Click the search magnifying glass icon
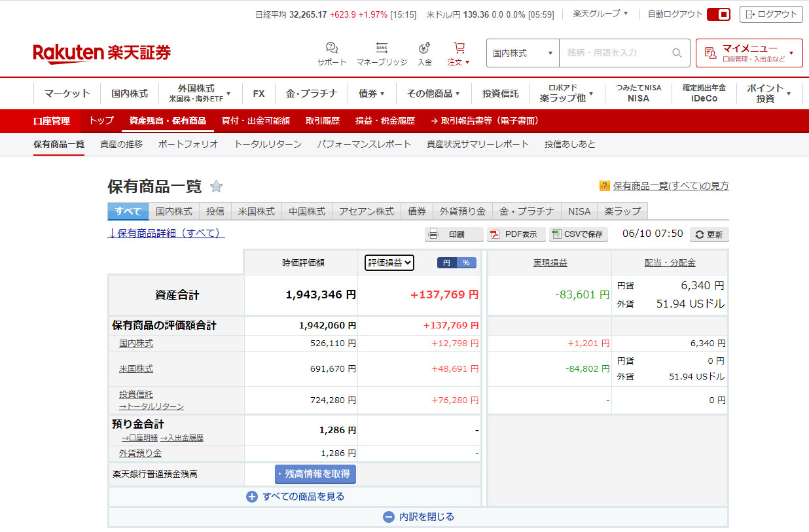 coord(677,53)
